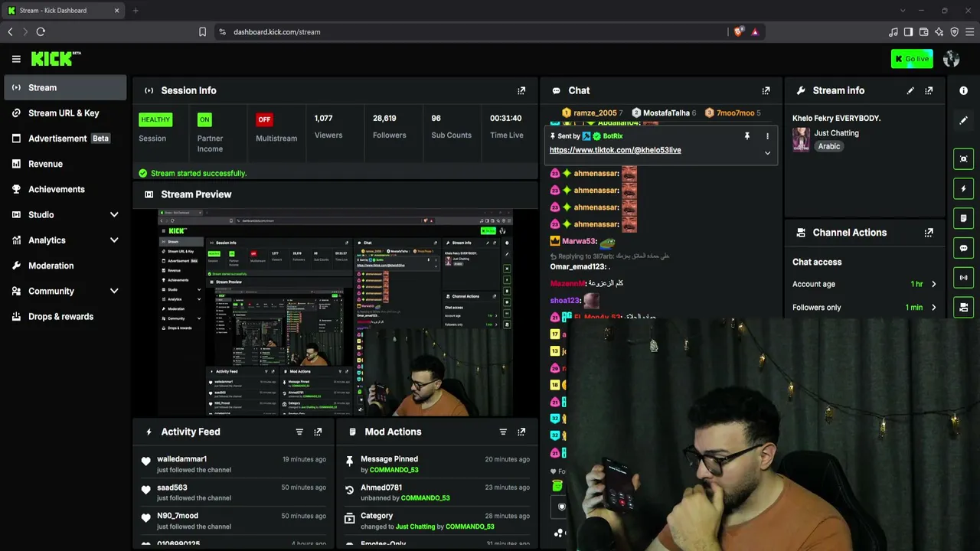
Task: Reload the page
Action: point(41,32)
